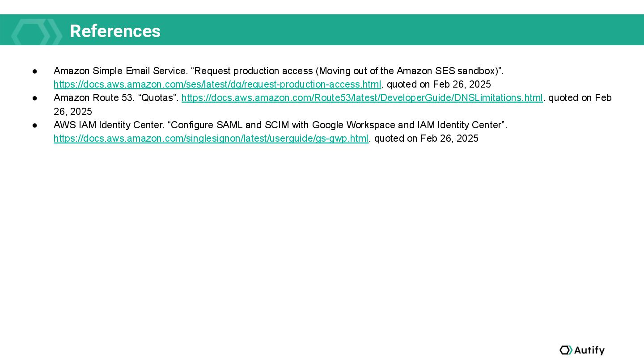
Task: Select the References slide title
Action: [115, 31]
